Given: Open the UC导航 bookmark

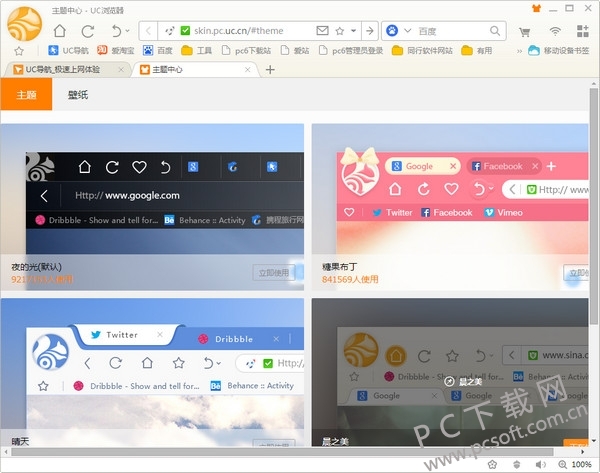Looking at the screenshot, I should [68, 50].
